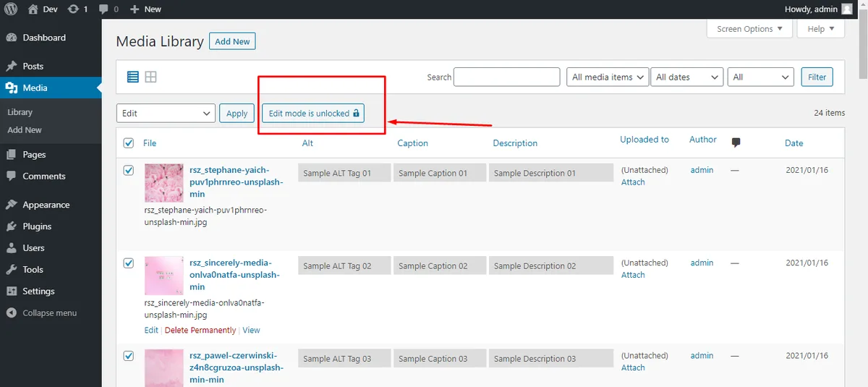
Task: Sort by Uploaded to column
Action: (644, 140)
